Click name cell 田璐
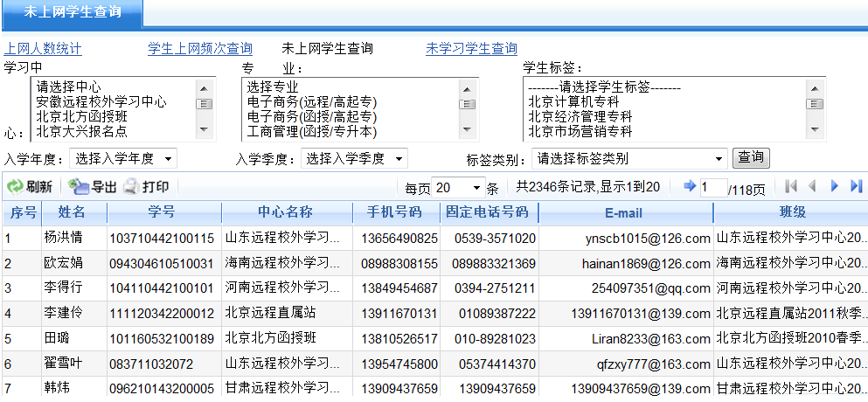Screen dimensions: 868x402 tap(57, 338)
